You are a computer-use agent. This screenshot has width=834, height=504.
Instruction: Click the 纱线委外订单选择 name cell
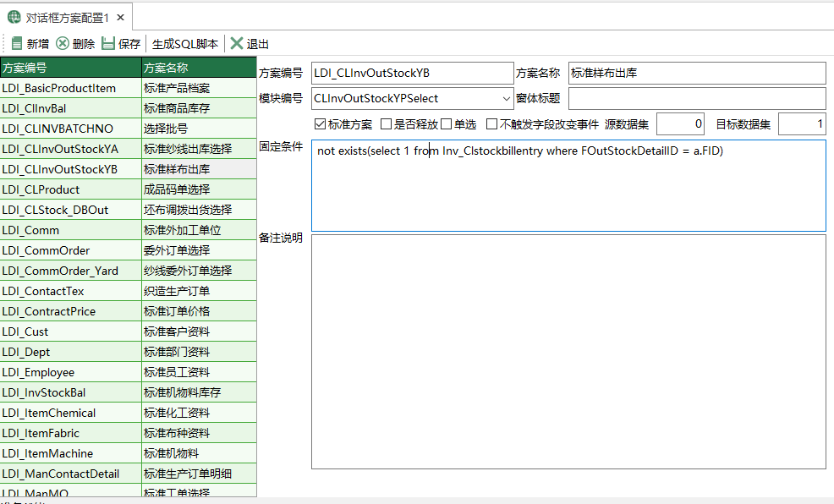(x=199, y=271)
